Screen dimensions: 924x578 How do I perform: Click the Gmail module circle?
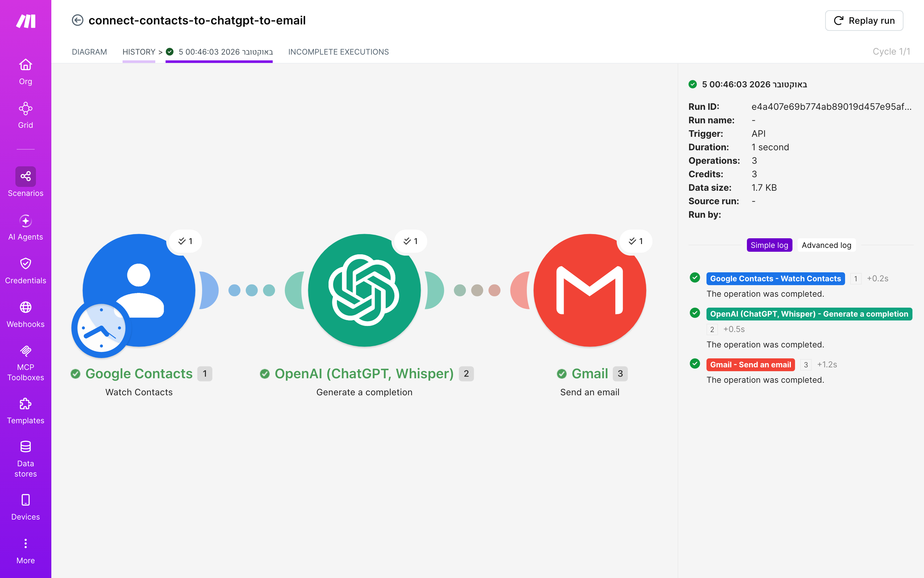589,290
